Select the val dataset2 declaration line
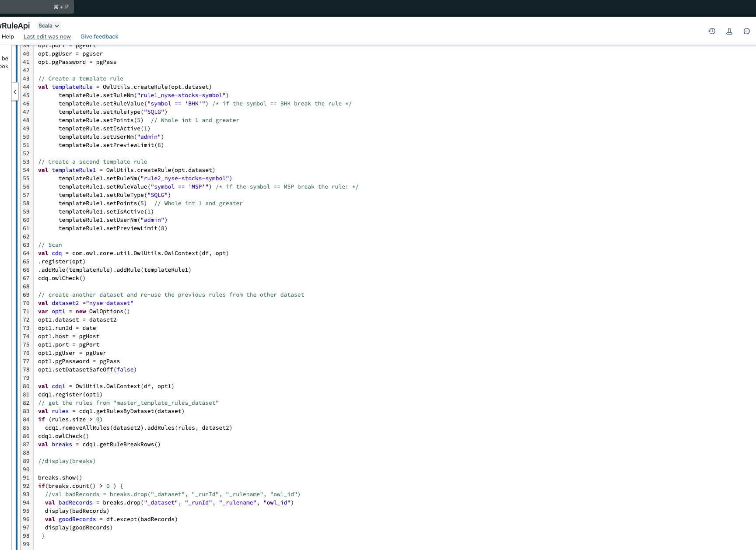Viewport: 756px width, 550px height. (86, 303)
